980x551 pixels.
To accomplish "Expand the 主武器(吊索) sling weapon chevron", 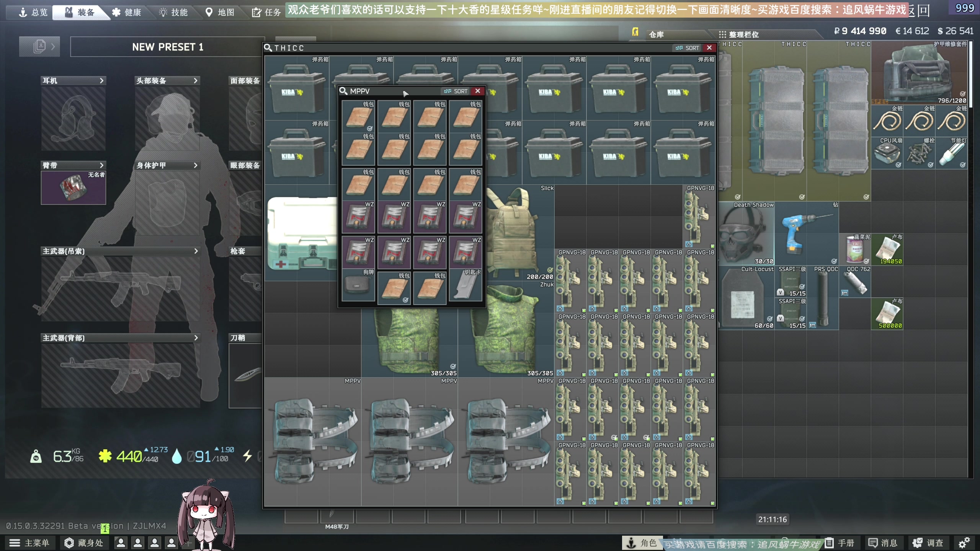I will (x=196, y=251).
